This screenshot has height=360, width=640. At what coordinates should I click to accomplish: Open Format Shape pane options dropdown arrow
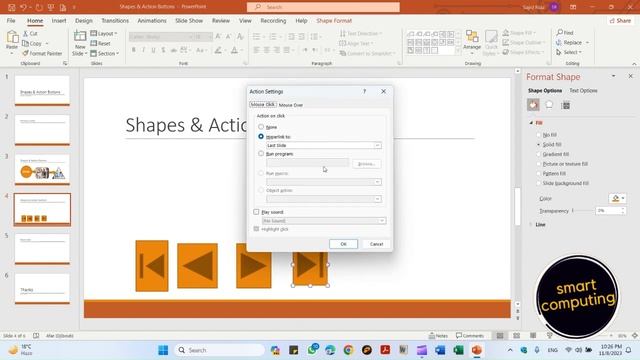(x=613, y=76)
